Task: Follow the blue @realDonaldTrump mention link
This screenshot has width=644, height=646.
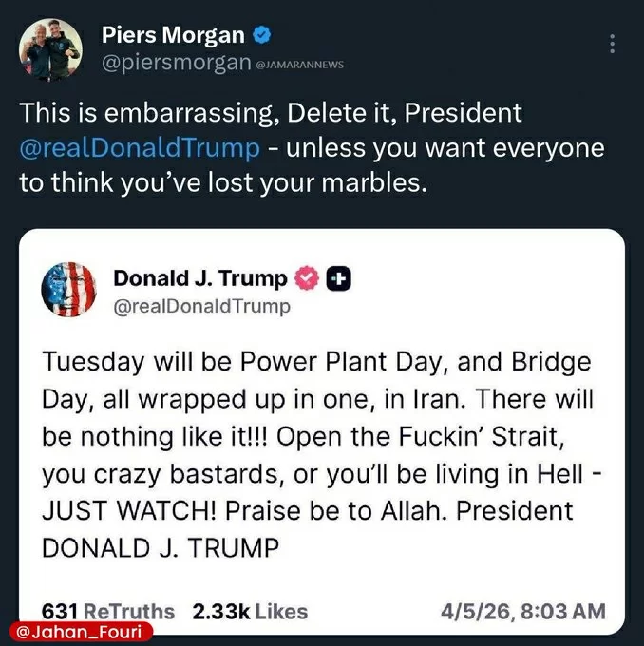Action: [140, 148]
